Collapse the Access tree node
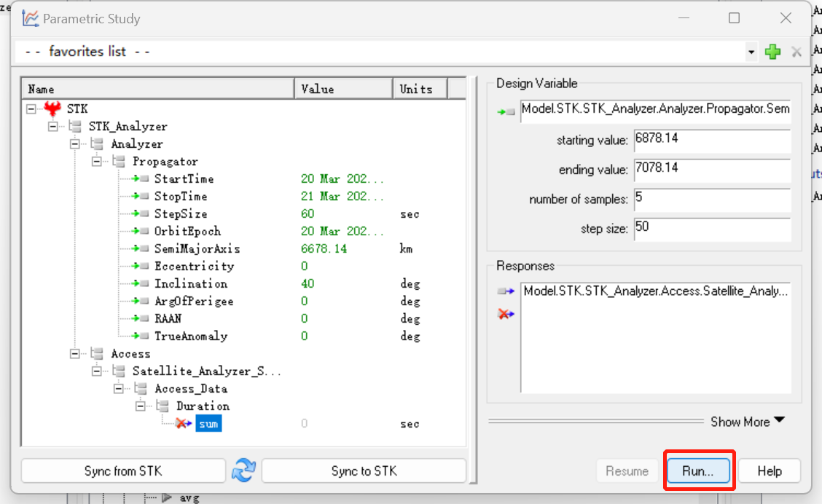 74,354
